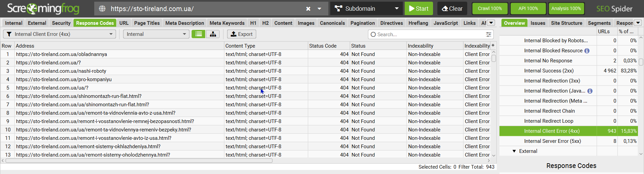Open search filter options icon
Viewport: 644px width, 174px height.
[489, 35]
